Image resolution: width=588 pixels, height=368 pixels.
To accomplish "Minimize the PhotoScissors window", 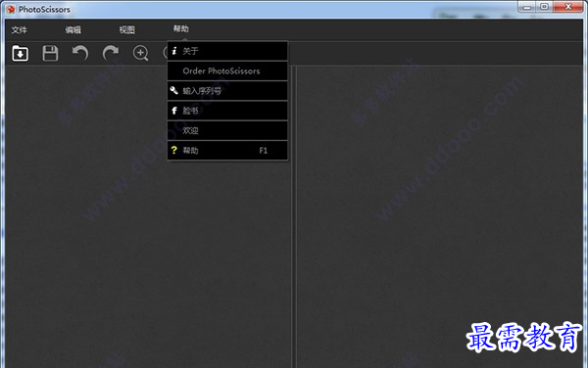I will click(527, 7).
